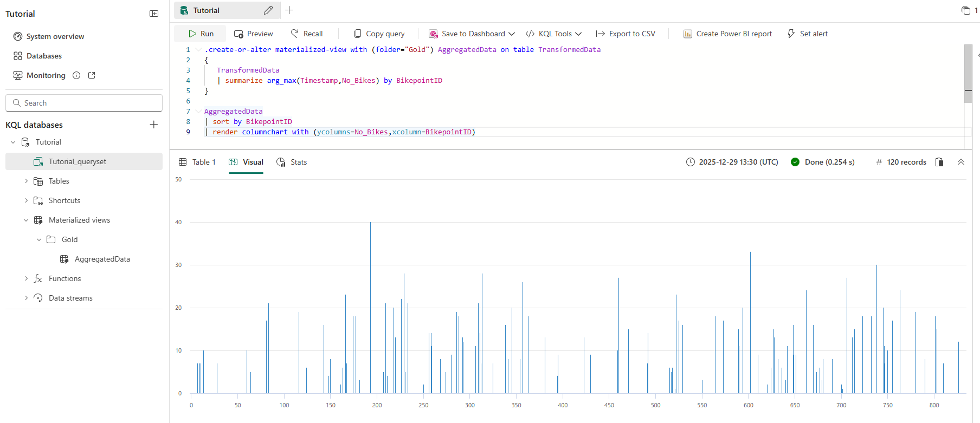
Task: Add a new query tab
Action: pos(289,10)
